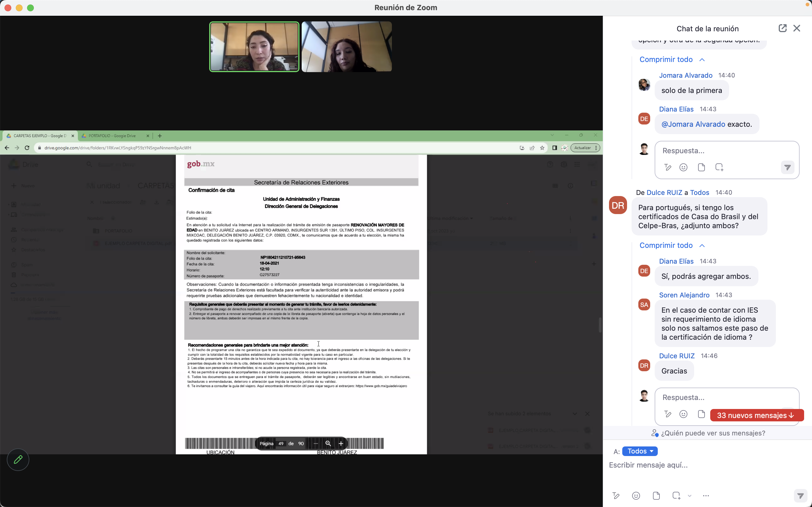Reset zoom with magnifier in PDF toolbar

[x=328, y=444]
